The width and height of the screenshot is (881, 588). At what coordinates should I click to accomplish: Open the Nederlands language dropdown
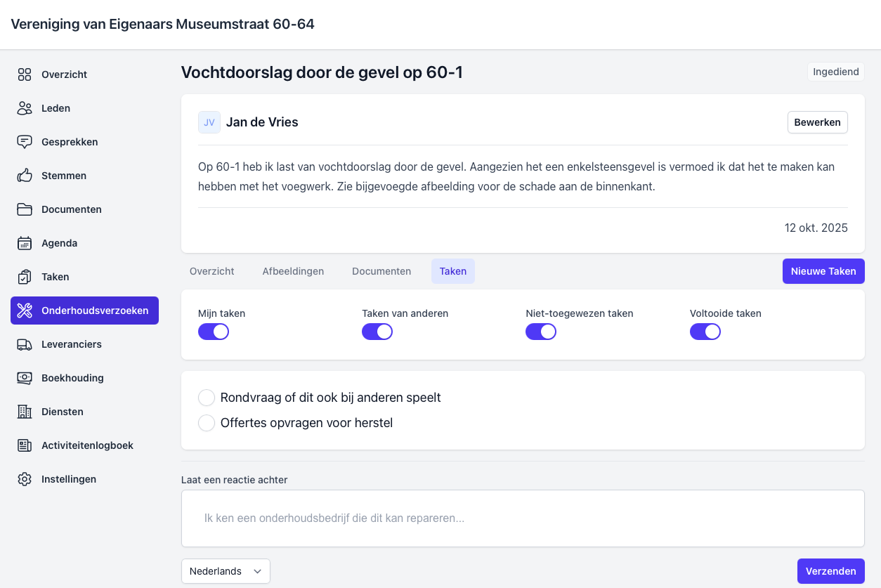[226, 571]
